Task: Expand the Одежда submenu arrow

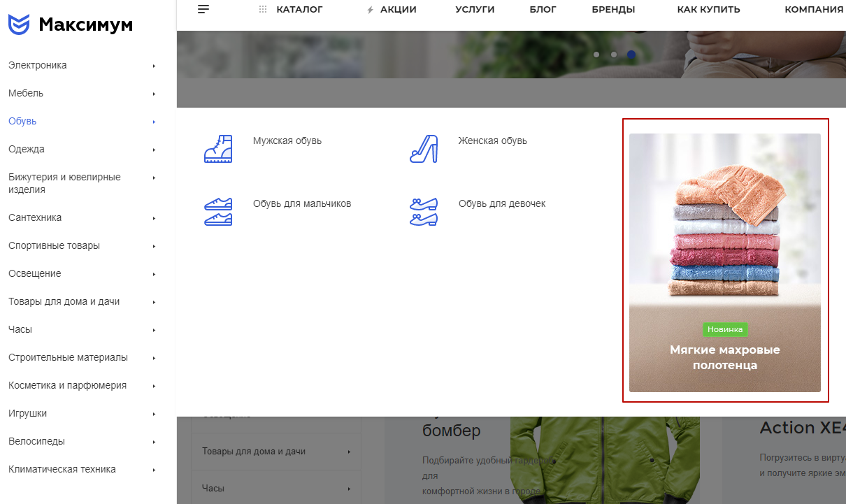Action: click(x=154, y=150)
